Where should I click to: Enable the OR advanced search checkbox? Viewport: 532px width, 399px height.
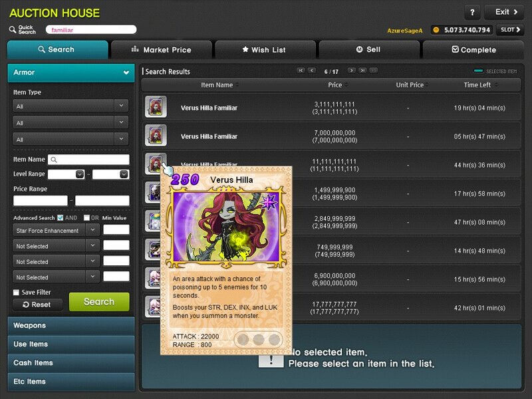(86, 218)
